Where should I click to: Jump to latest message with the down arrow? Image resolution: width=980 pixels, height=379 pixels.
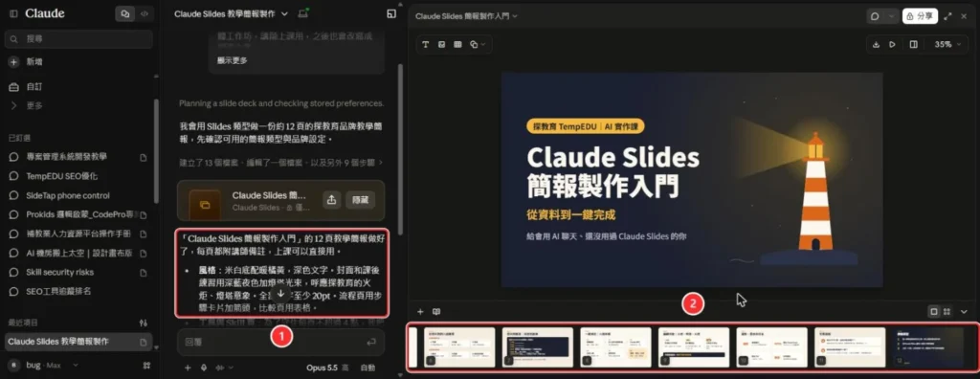pyautogui.click(x=281, y=293)
